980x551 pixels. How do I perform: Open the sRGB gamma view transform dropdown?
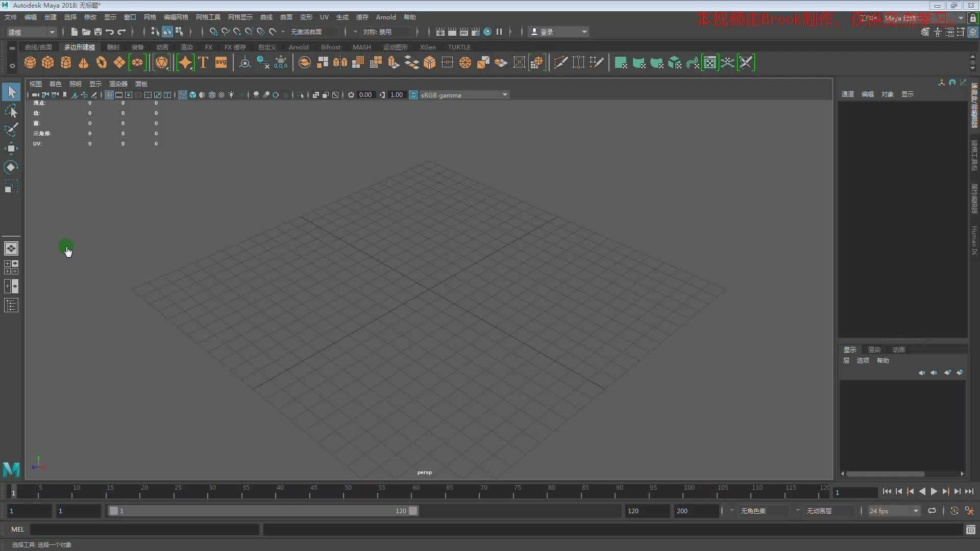(464, 95)
